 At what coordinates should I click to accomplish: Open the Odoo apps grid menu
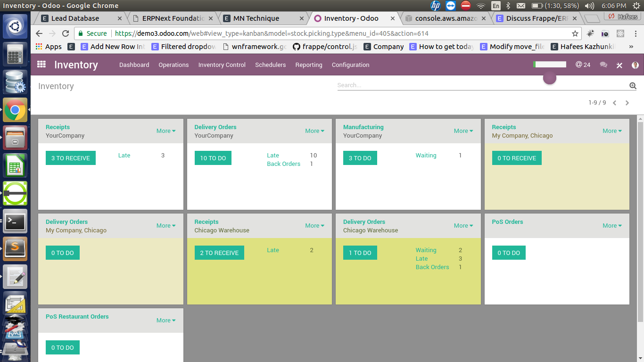tap(41, 65)
